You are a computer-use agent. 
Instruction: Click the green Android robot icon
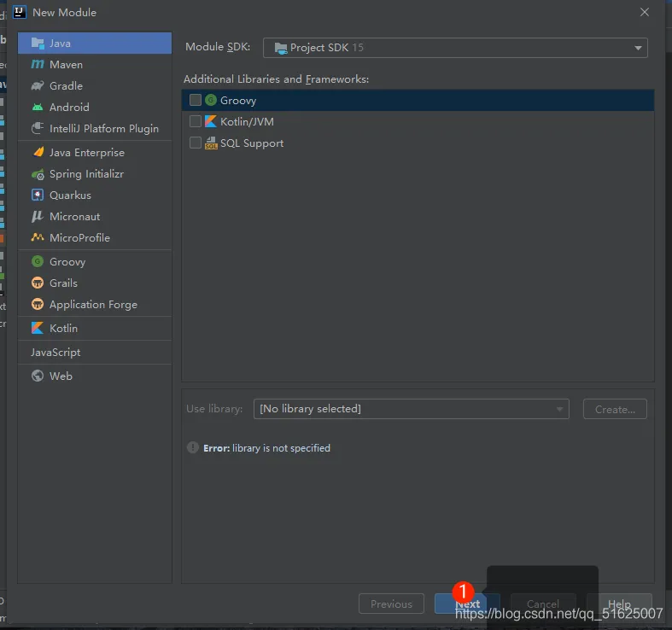pyautogui.click(x=38, y=108)
